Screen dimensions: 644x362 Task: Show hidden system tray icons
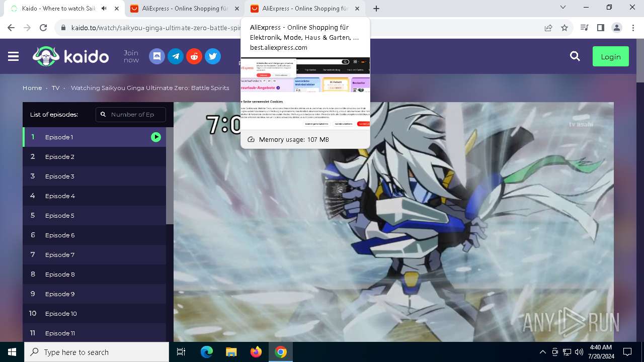pyautogui.click(x=542, y=352)
